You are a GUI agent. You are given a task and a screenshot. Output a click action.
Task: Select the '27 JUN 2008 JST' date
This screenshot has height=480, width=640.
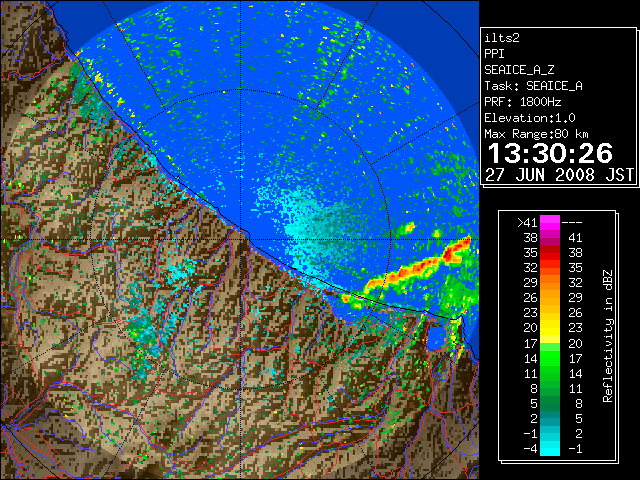click(x=559, y=175)
